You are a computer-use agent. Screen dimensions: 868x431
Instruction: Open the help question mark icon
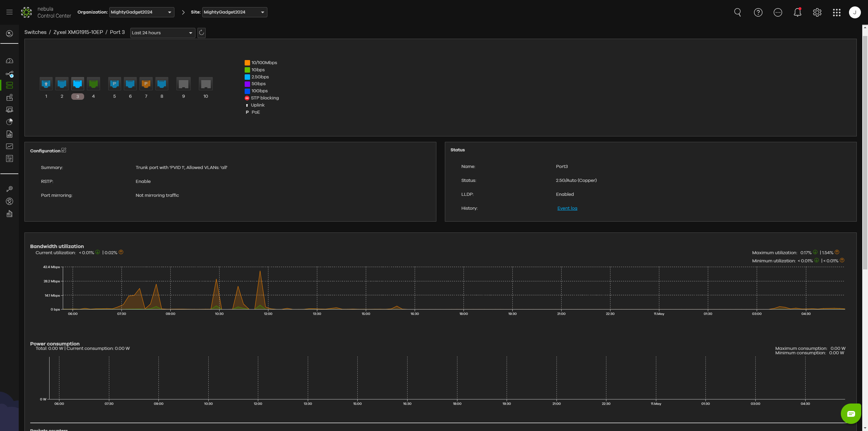coord(758,13)
